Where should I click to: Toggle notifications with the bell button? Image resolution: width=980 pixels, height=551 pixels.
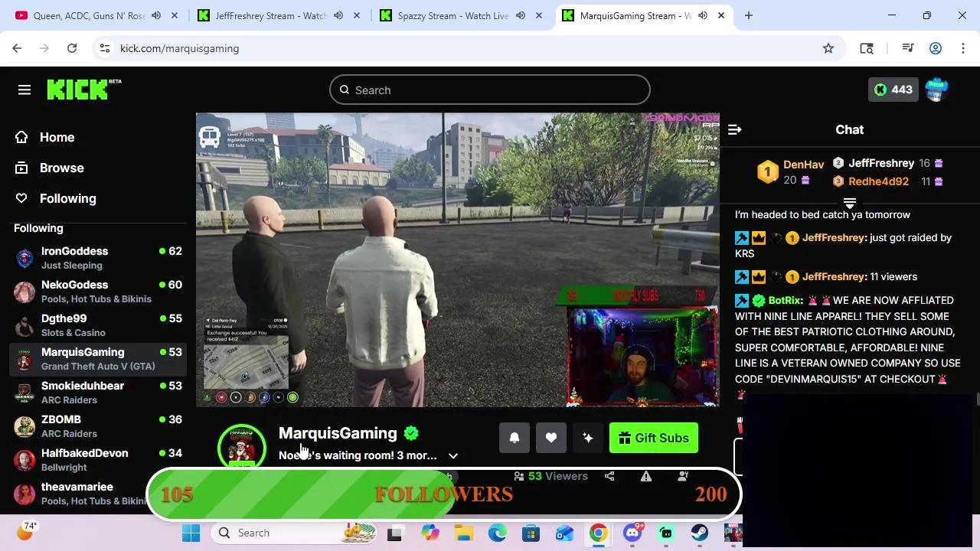pyautogui.click(x=514, y=438)
